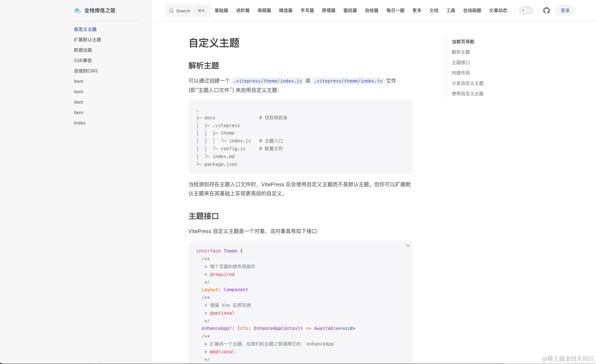
Task: Open the 面经篇 nav item
Action: click(350, 10)
